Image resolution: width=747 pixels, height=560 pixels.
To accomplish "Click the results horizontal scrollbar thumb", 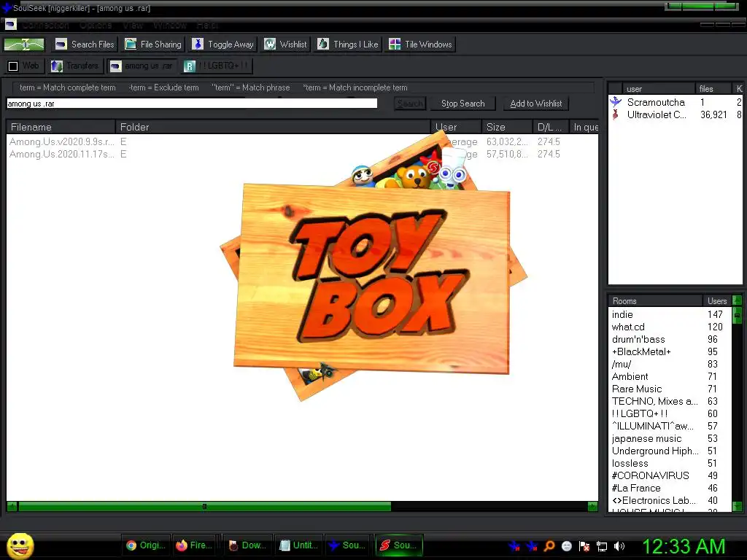I will click(205, 506).
